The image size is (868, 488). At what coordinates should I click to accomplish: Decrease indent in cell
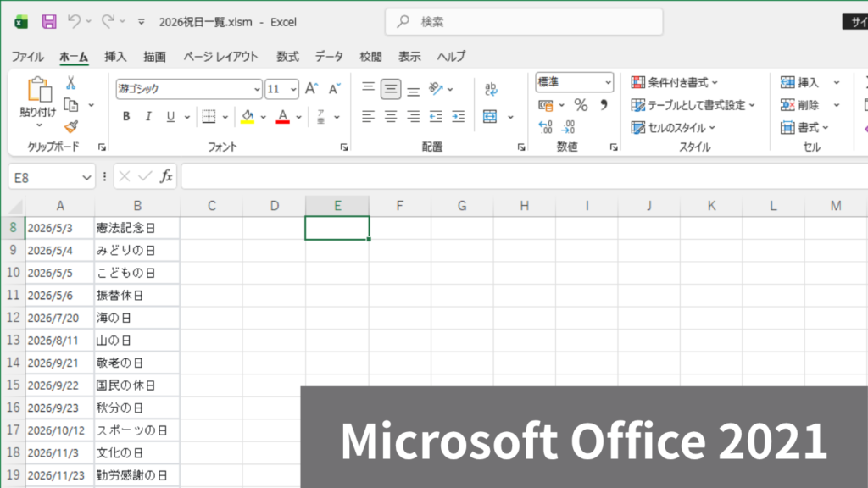point(436,116)
